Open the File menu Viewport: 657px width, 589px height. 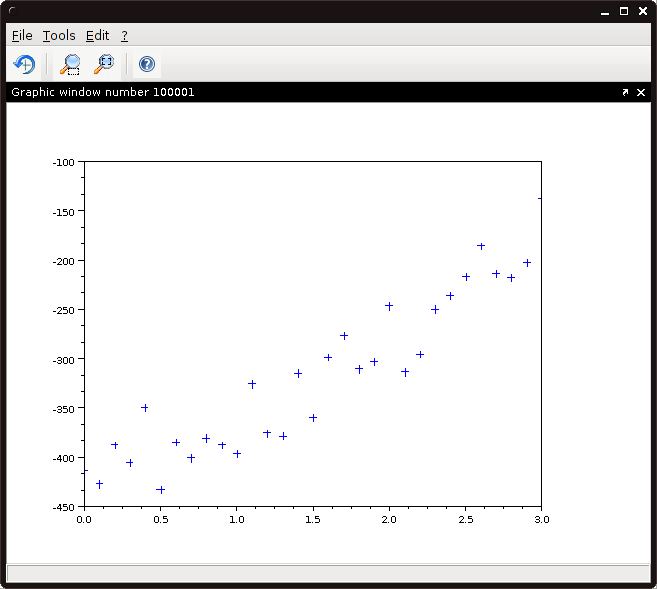(22, 35)
